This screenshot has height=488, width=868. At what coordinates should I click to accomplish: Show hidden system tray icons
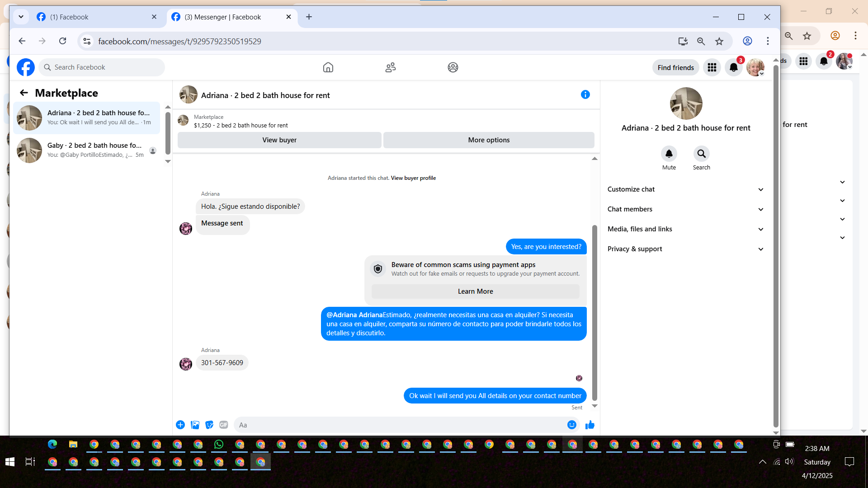click(763, 462)
